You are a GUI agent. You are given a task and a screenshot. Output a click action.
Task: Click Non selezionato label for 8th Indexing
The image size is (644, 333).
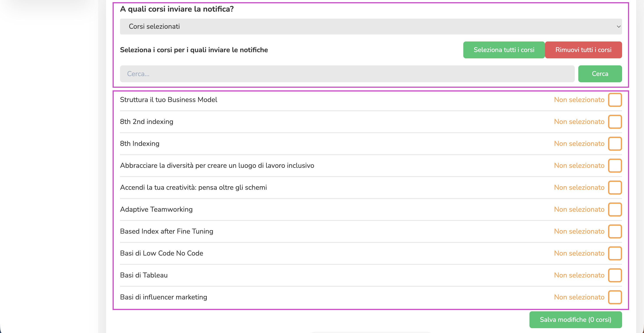(579, 143)
